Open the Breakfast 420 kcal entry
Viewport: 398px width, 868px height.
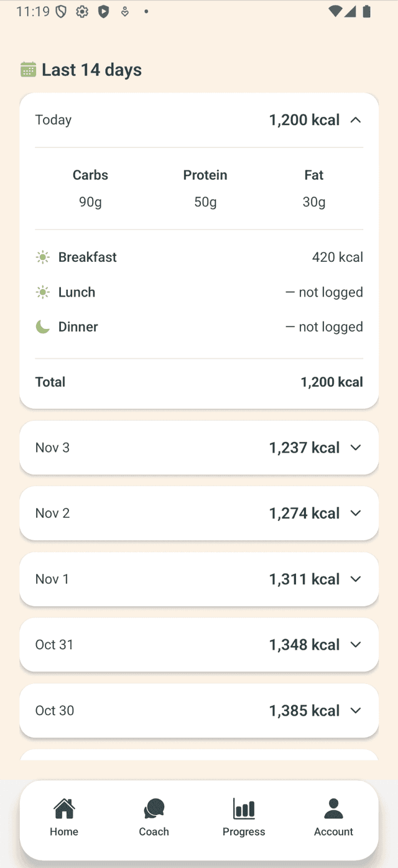(199, 257)
